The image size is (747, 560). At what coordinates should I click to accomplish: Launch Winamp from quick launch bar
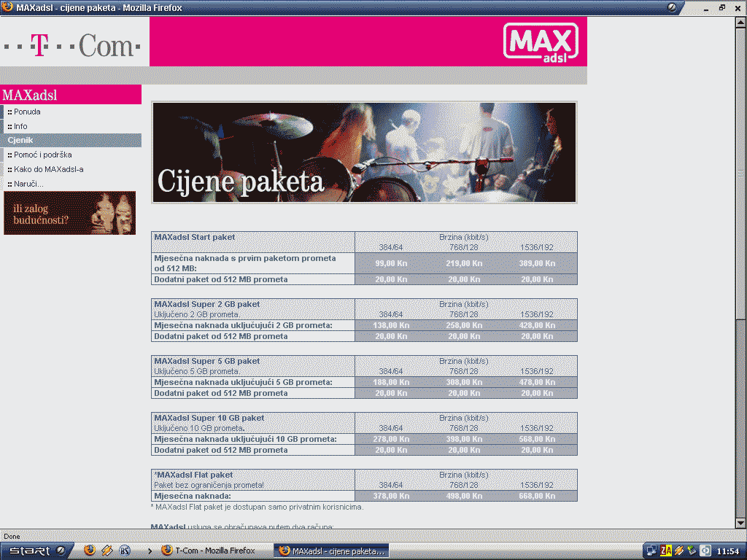point(107,551)
